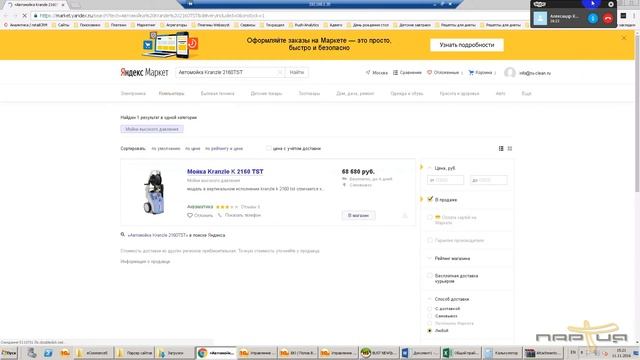Click the Kranzle washer product thumbnail

(154, 192)
